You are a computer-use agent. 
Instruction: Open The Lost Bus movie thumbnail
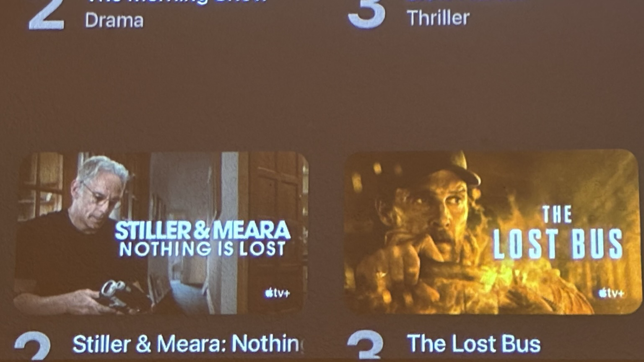coord(493,232)
